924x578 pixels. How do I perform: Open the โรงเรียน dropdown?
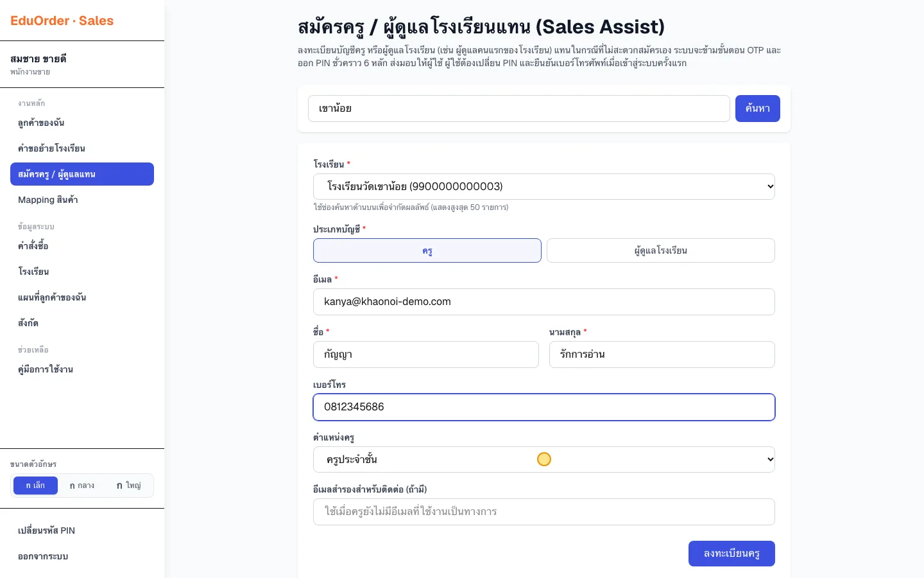pyautogui.click(x=544, y=186)
